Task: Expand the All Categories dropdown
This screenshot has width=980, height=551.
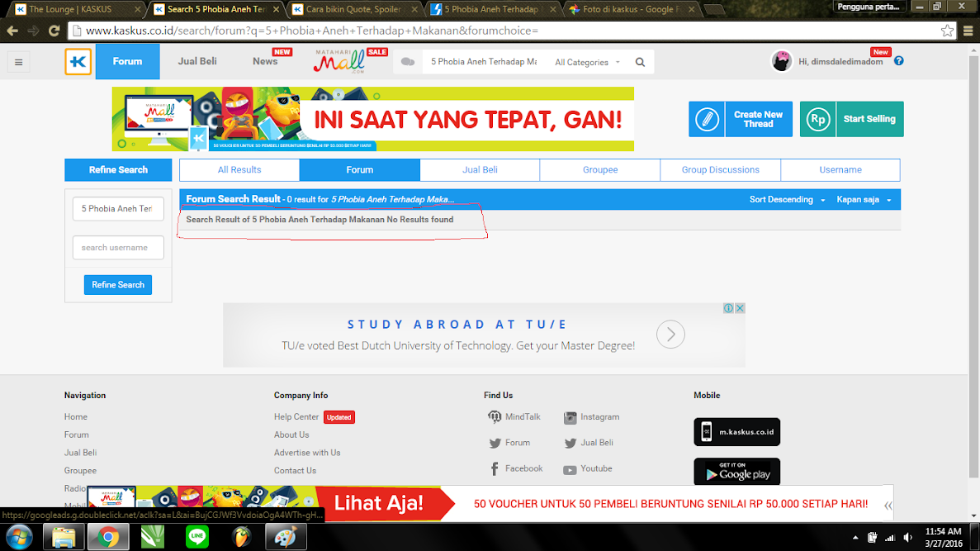Action: [588, 62]
